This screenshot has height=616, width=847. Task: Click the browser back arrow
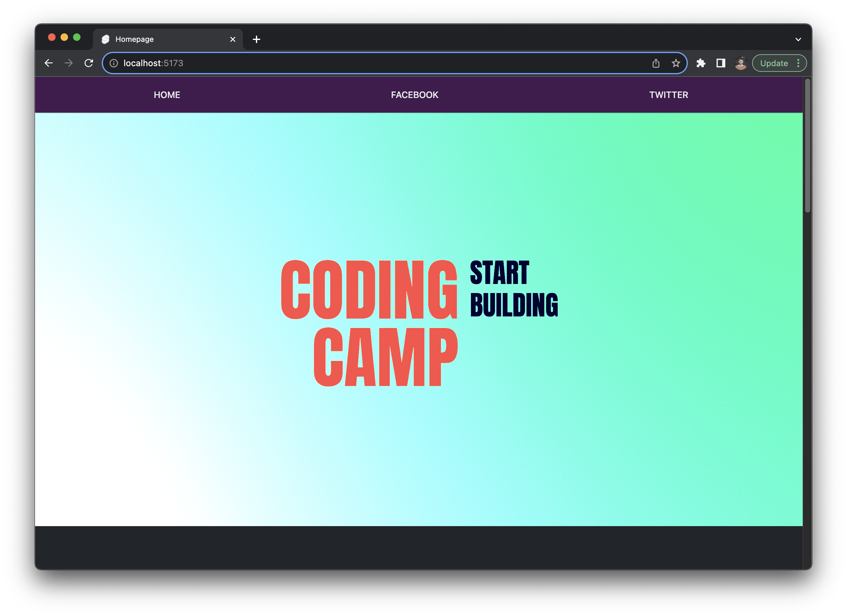click(x=49, y=63)
